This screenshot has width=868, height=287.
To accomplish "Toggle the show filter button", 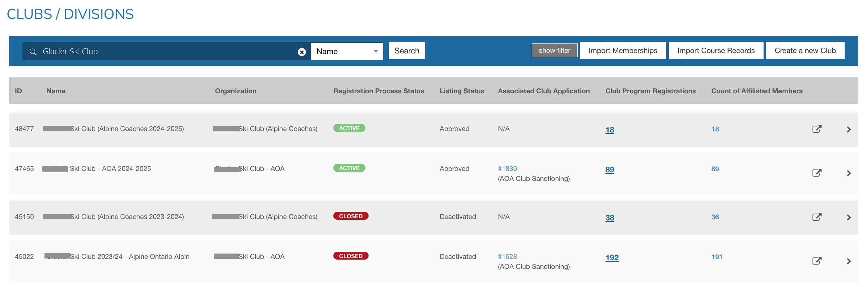I will click(554, 51).
